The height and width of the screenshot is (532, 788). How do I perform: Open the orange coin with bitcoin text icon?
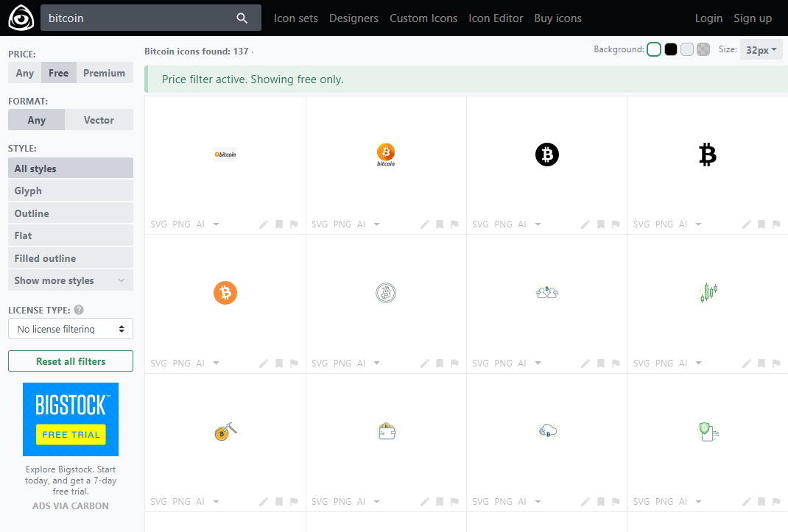click(x=386, y=155)
